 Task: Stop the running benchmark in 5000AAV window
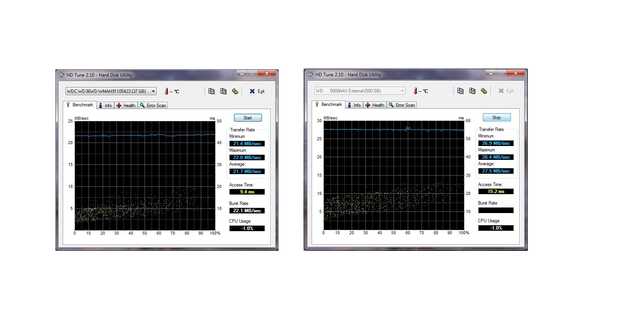[x=497, y=117]
